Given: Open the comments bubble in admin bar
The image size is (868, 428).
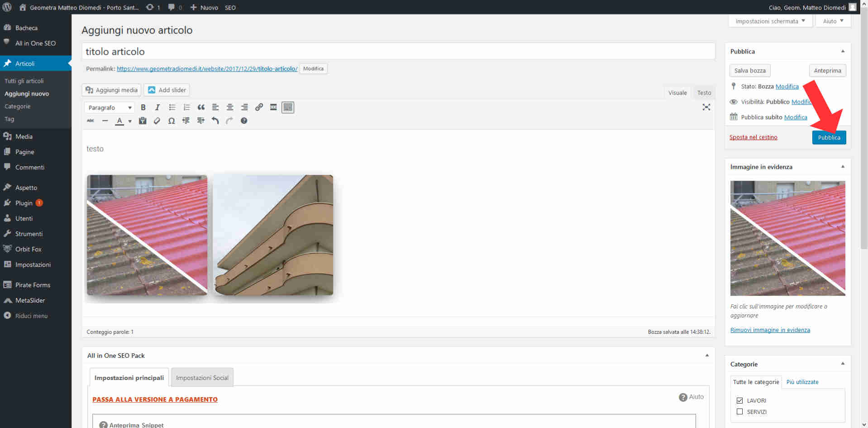Looking at the screenshot, I should (175, 7).
